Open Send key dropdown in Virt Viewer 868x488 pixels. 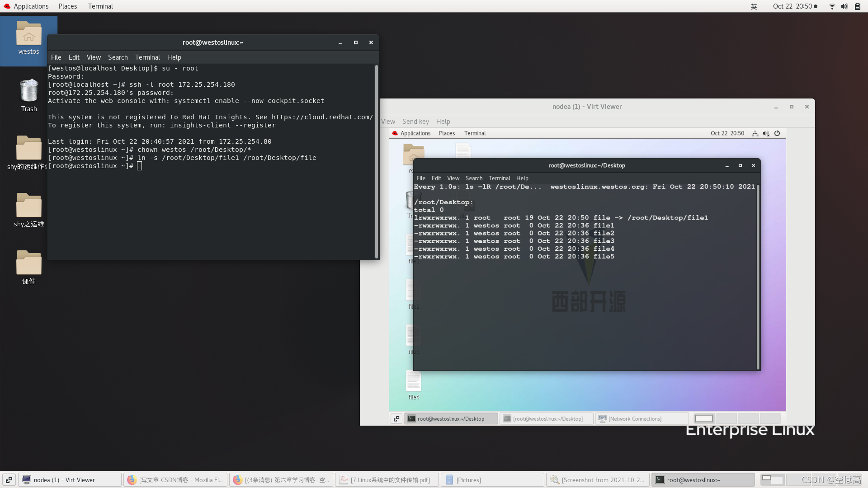[x=415, y=122]
